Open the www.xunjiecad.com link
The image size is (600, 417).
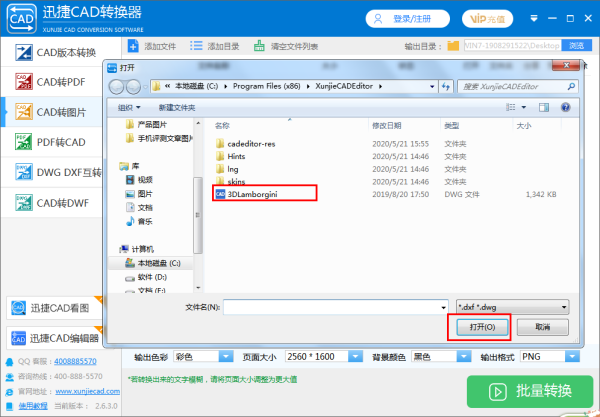tap(88, 391)
